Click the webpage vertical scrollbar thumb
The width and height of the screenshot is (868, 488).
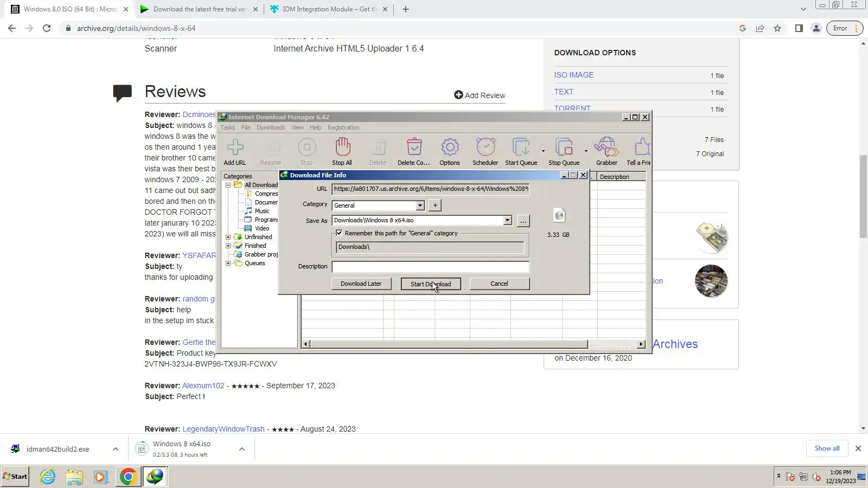[863, 196]
